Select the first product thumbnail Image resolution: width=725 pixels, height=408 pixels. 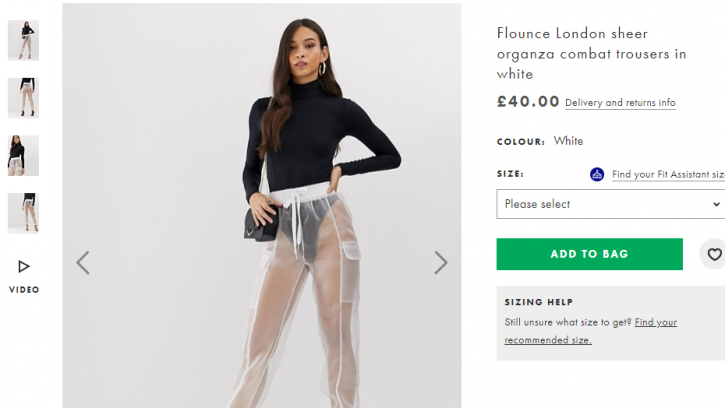pos(24,40)
